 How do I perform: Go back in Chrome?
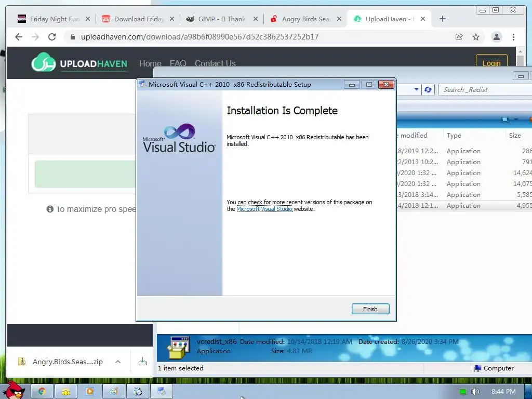coord(19,37)
